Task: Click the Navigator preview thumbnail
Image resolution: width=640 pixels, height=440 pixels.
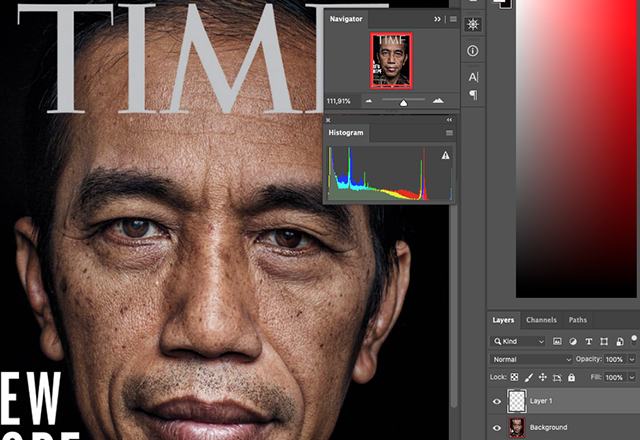Action: coord(391,61)
